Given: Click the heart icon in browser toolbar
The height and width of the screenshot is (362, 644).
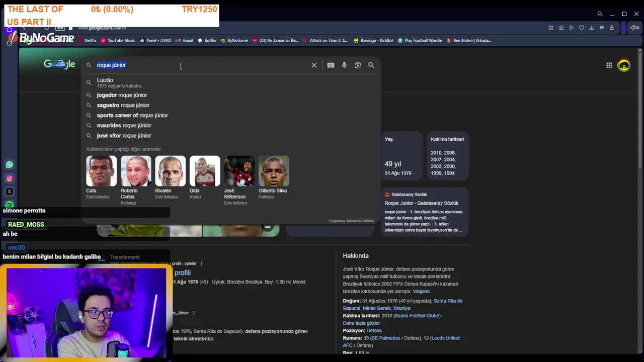Looking at the screenshot, I should (581, 28).
